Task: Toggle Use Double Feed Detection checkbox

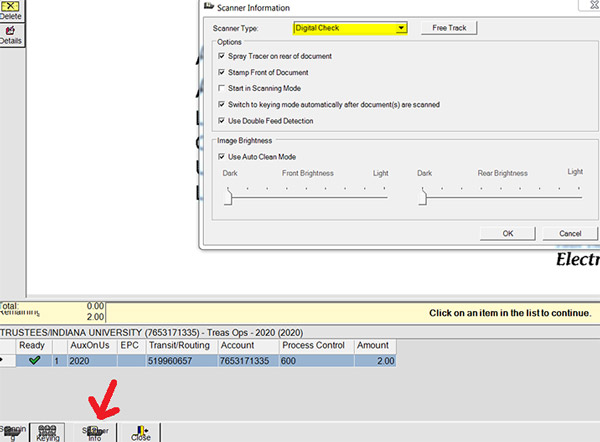Action: coord(220,121)
